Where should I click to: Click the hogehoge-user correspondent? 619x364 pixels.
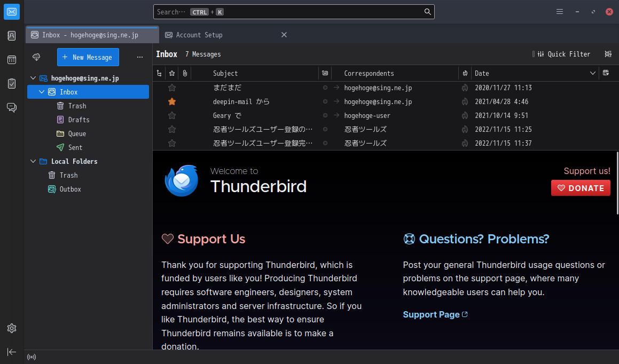coord(367,115)
